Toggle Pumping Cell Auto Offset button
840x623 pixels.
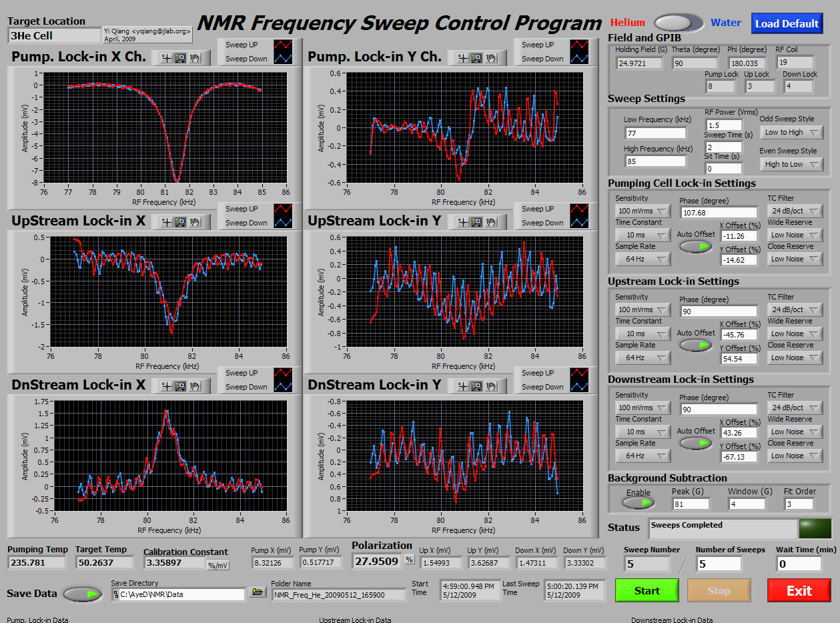[696, 246]
